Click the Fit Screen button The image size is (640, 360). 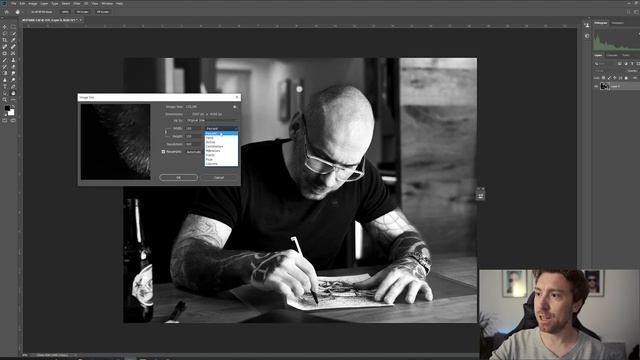point(82,12)
